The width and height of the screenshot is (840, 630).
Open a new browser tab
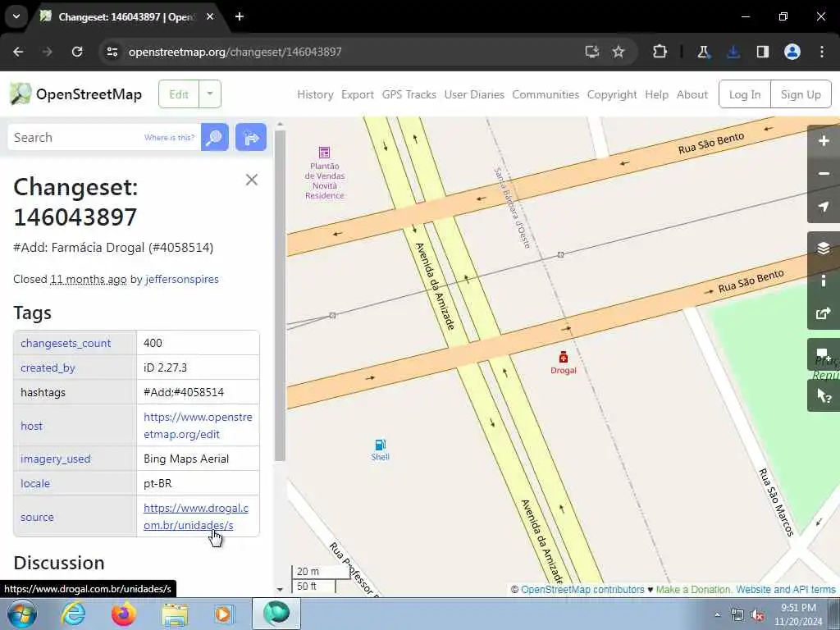240,16
